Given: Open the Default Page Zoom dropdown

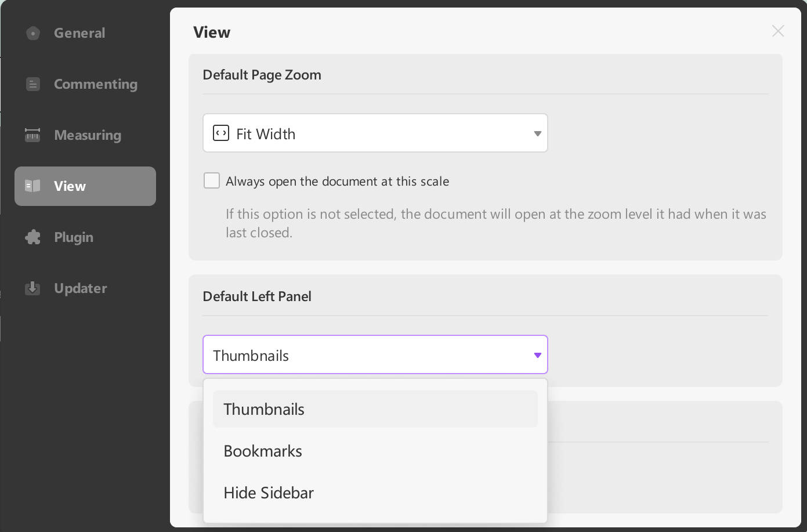Looking at the screenshot, I should 375,133.
